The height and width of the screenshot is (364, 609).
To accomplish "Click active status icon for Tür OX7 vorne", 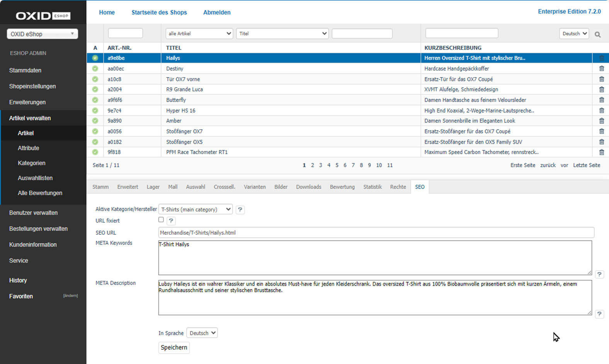I will click(95, 79).
